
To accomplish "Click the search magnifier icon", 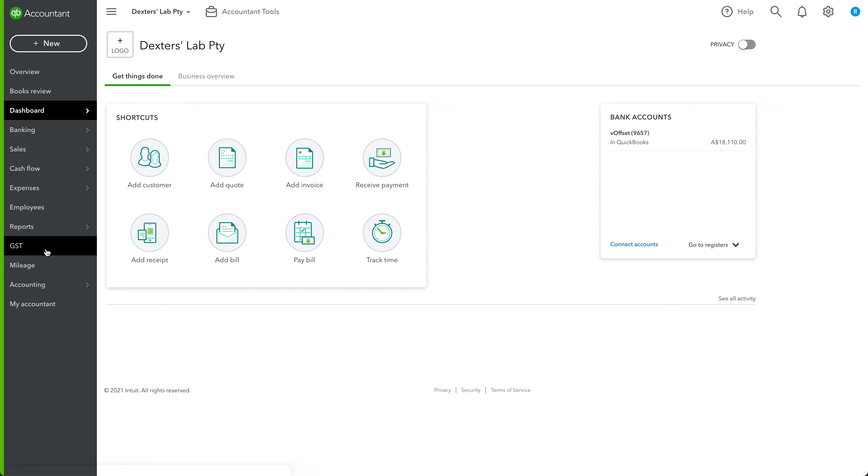I will tap(775, 12).
